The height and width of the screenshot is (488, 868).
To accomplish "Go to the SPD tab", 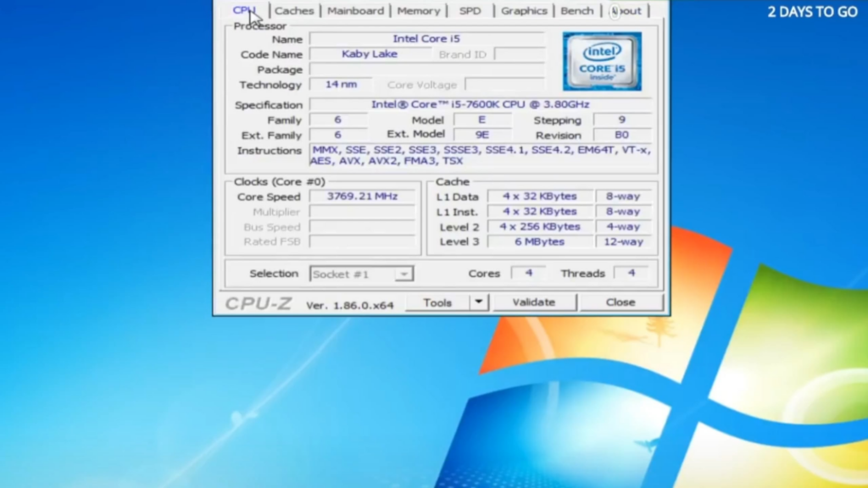I will (470, 10).
